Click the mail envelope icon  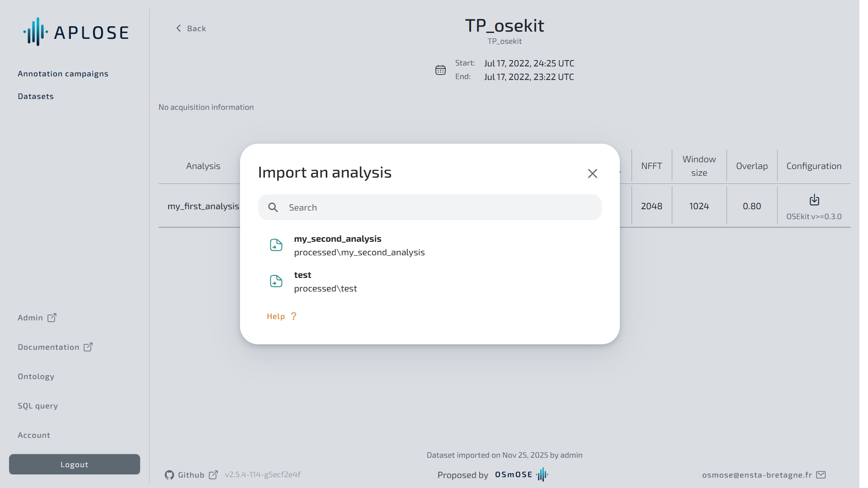(821, 475)
